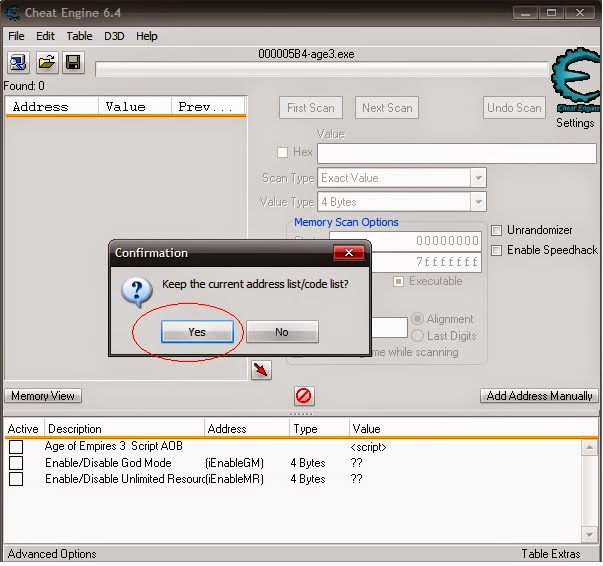Sort by the Value column in results
Screen dimensions: 603x566
click(135, 107)
